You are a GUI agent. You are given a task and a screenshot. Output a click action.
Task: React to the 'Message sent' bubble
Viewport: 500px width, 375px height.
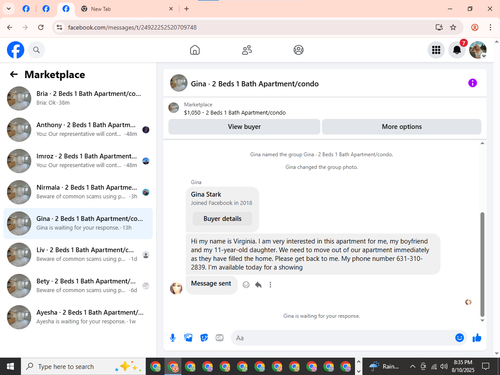(246, 285)
